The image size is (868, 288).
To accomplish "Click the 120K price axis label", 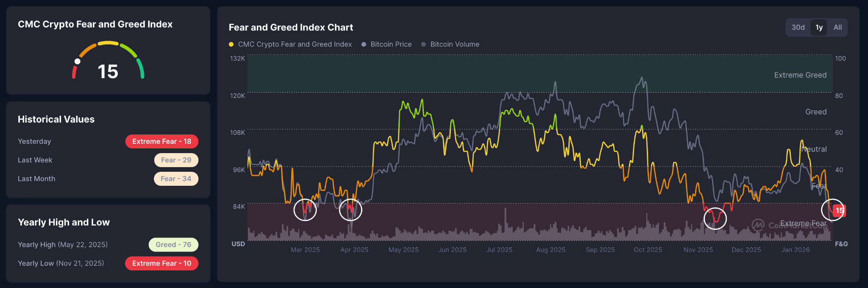I will click(237, 96).
